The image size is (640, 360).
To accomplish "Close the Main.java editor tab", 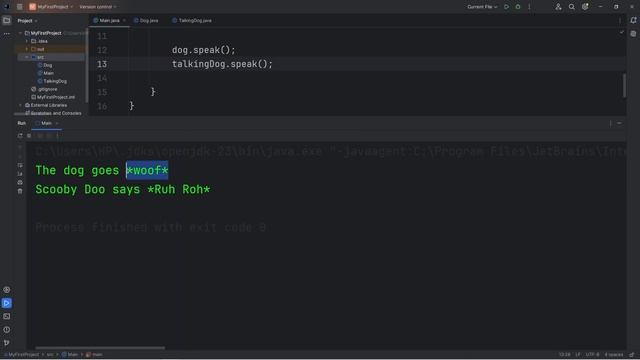I will pos(124,20).
